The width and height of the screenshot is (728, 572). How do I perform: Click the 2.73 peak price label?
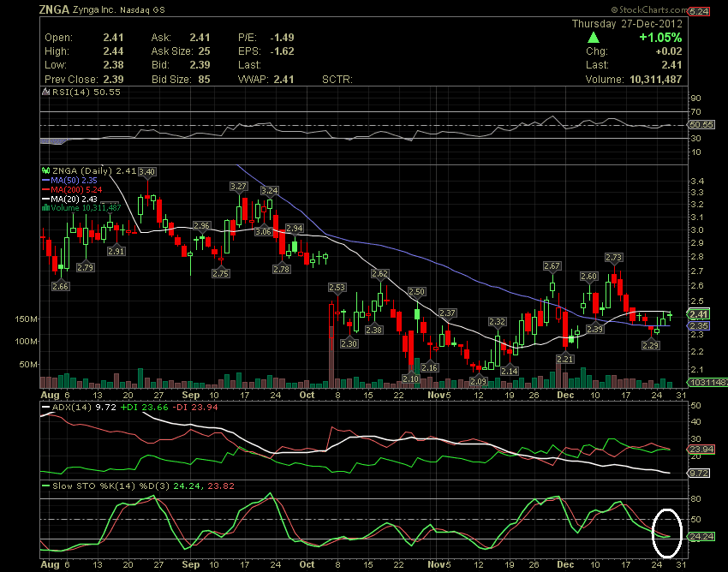coord(614,257)
